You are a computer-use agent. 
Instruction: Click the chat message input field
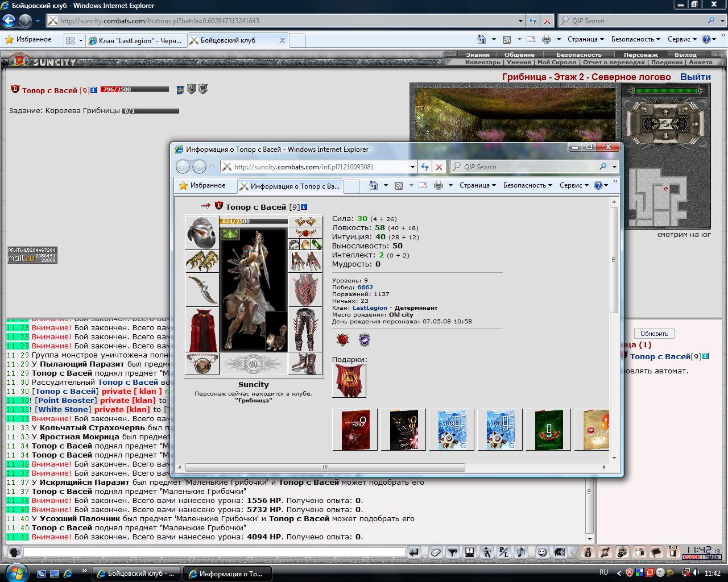tap(214, 552)
